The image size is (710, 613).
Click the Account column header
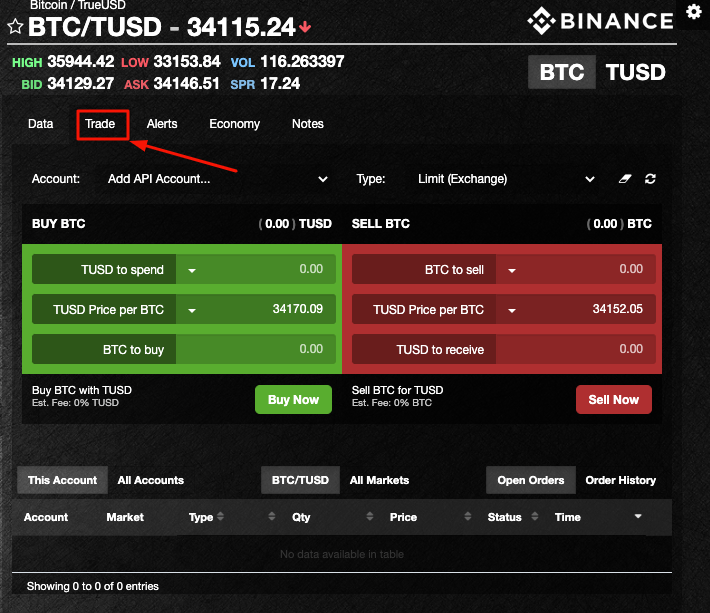pyautogui.click(x=46, y=517)
